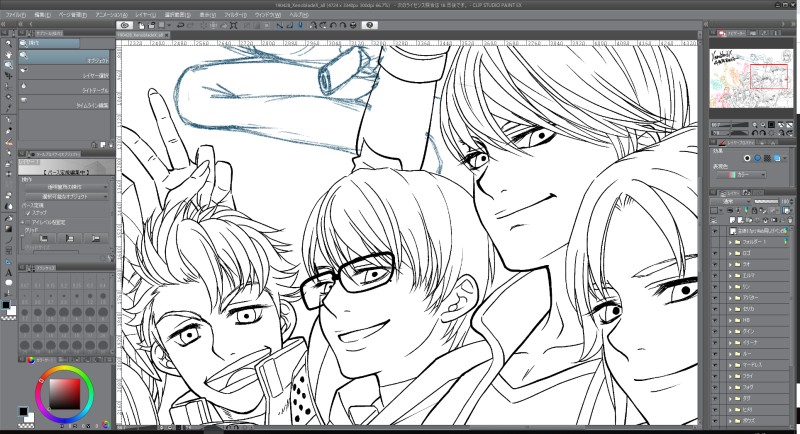Click the Navigator canvas thumbnail
Image resolution: width=800 pixels, height=434 pixels.
[x=751, y=79]
